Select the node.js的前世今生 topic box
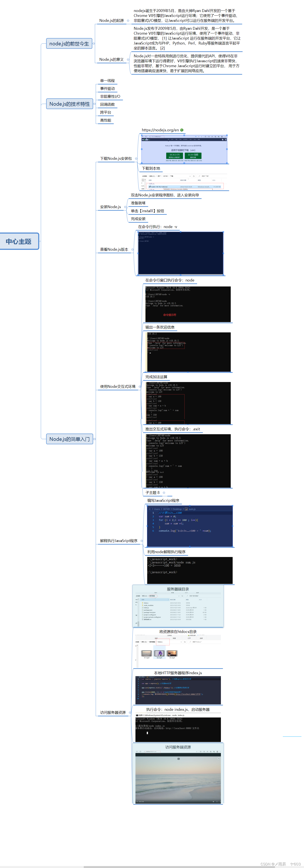This screenshot has width=304, height=868. tap(69, 43)
